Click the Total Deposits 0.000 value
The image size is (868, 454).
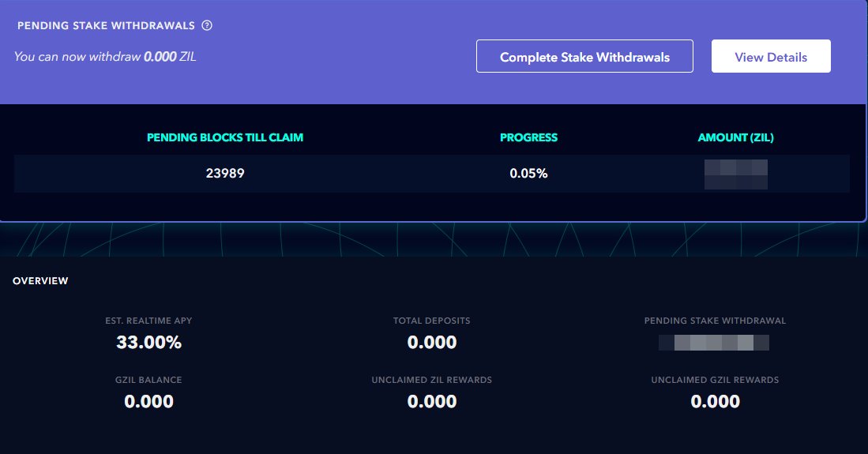coord(432,342)
